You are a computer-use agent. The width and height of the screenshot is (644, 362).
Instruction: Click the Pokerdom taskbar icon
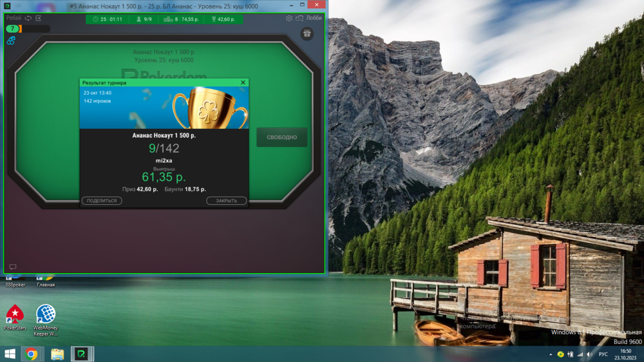[82, 354]
